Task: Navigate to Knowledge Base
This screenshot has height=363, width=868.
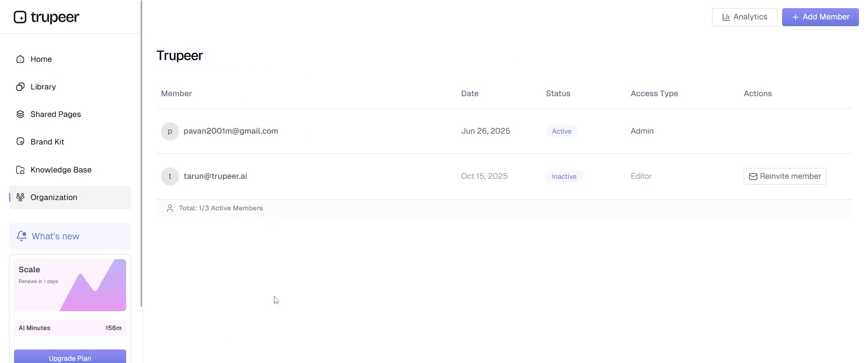Action: [x=70, y=170]
